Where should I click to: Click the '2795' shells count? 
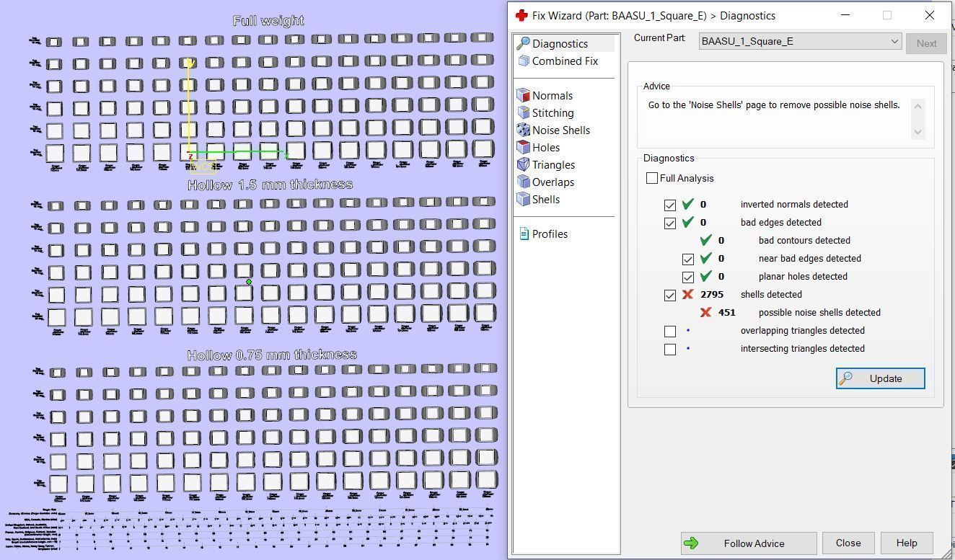pyautogui.click(x=711, y=294)
